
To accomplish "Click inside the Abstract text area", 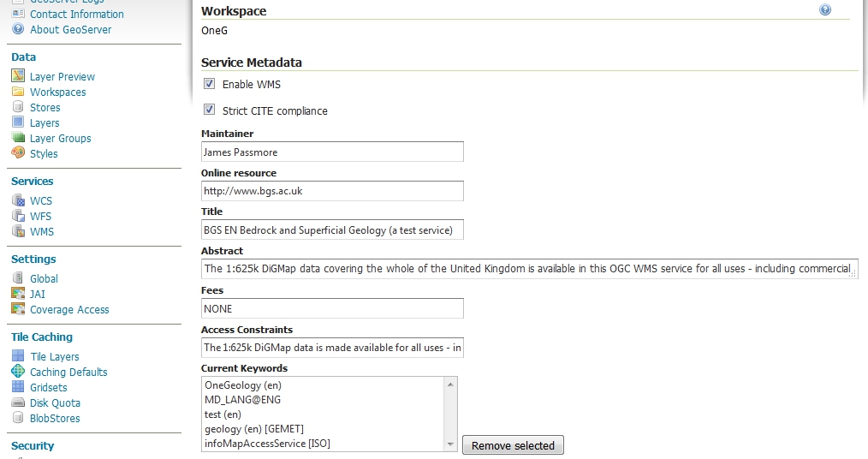I will (529, 269).
